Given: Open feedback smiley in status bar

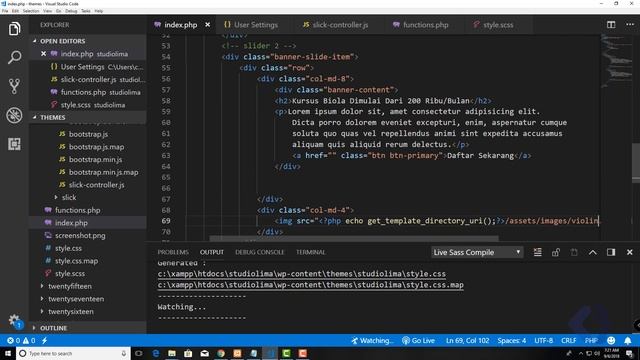Looking at the screenshot, I should (x=611, y=340).
